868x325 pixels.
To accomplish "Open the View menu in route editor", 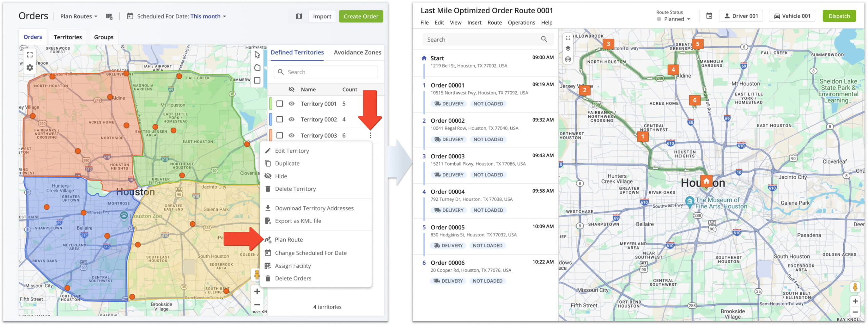I will [455, 23].
